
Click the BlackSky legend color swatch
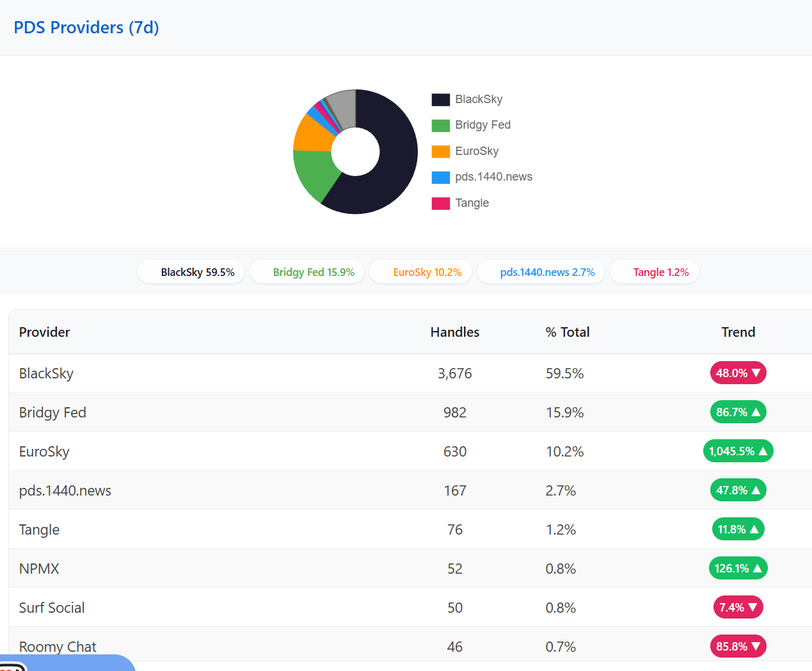tap(440, 99)
